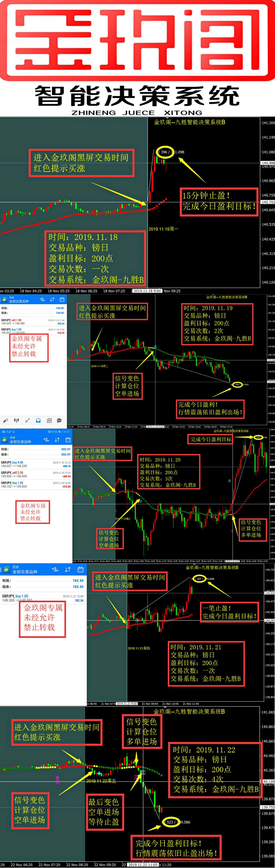
Task: Open the Chat bubble icon in the bottom navigation bar
Action: point(59,420)
